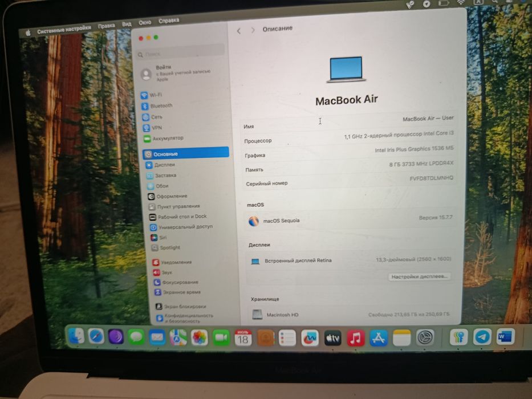Open the Apple menu
Screen dimensions: 532x399
(28, 33)
